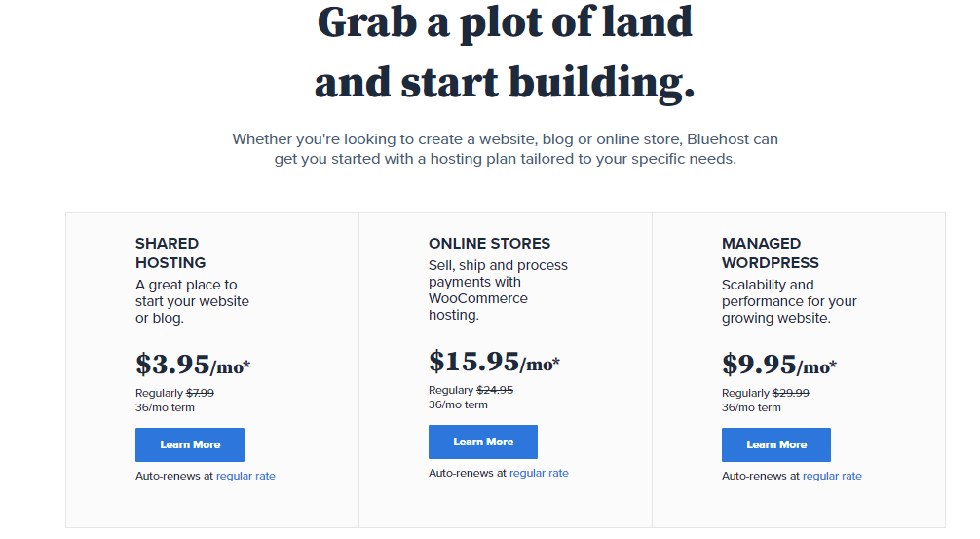
Task: Open regular rate link in Online Stores card
Action: pyautogui.click(x=539, y=474)
